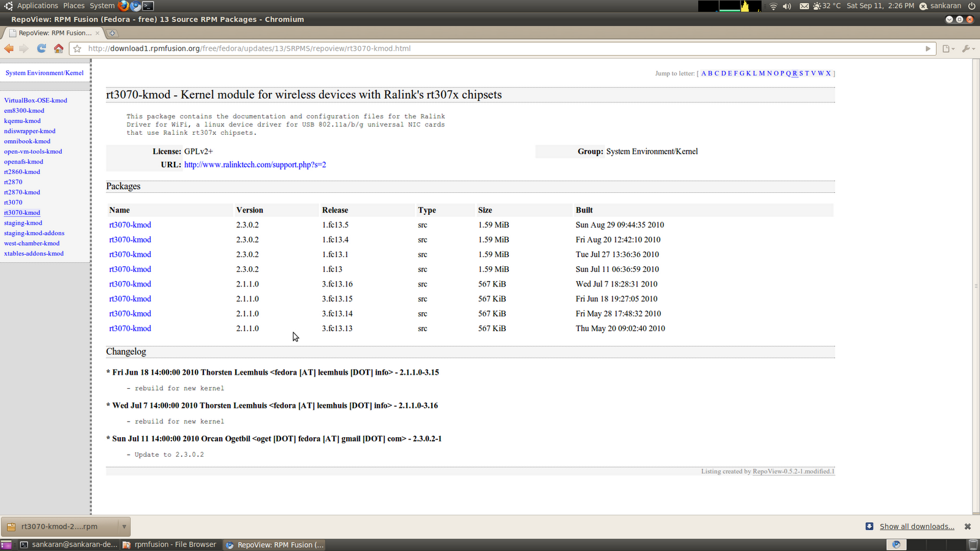
Task: Expand the download item options arrow
Action: pyautogui.click(x=124, y=527)
